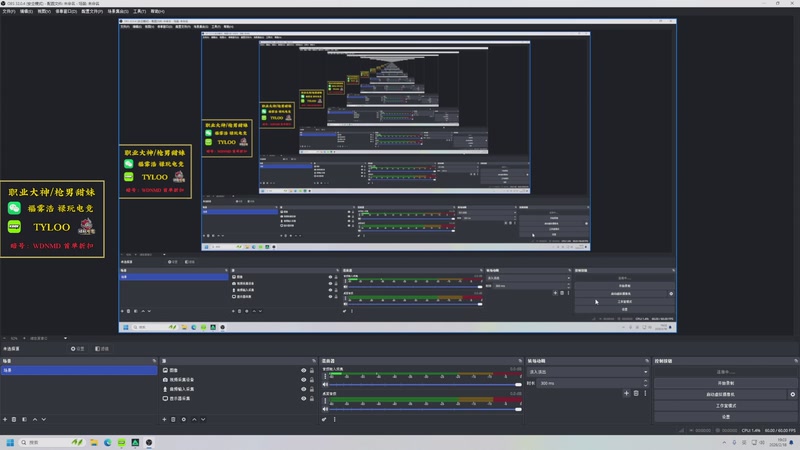Remove selected scene using trash icon in Scenes panel

pyautogui.click(x=14, y=419)
